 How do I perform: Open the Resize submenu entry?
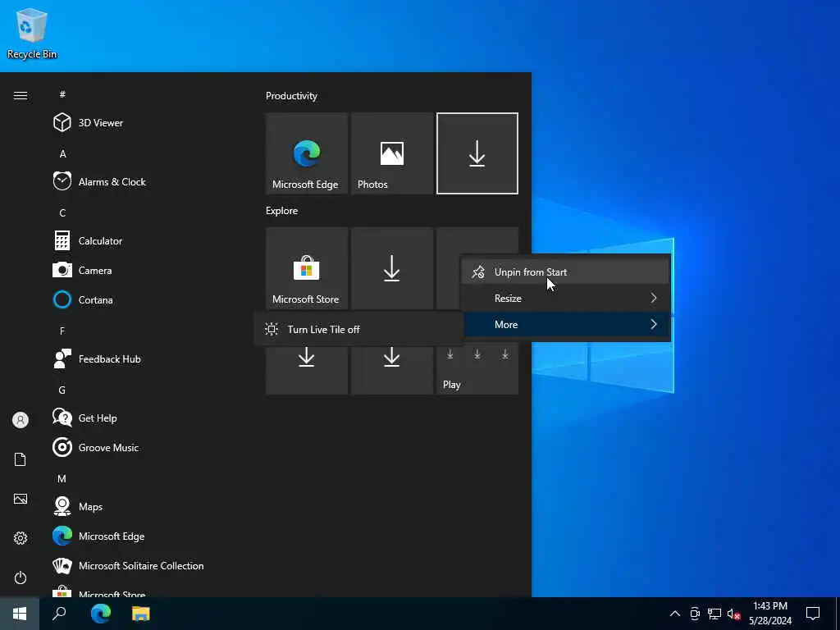point(566,299)
